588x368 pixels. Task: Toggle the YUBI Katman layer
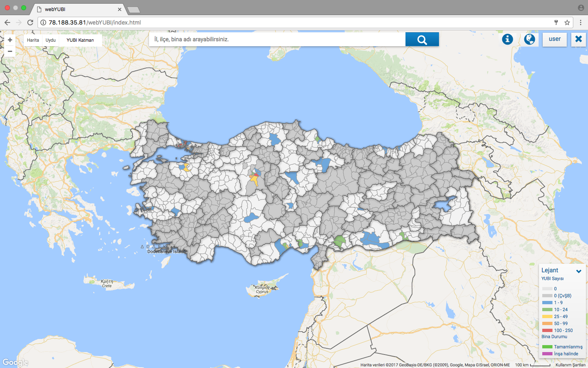point(80,40)
